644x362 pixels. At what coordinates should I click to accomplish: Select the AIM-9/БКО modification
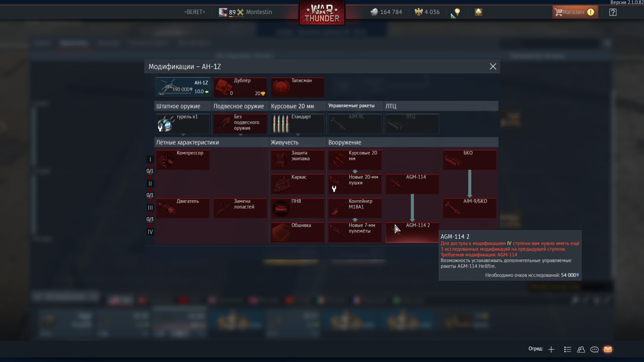pos(469,208)
